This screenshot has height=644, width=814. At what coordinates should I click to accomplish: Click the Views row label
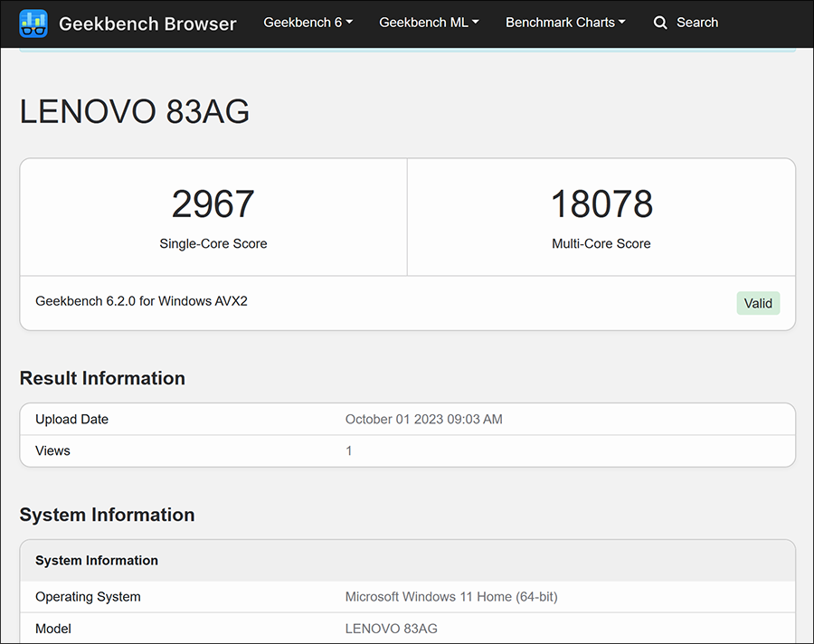click(x=52, y=450)
